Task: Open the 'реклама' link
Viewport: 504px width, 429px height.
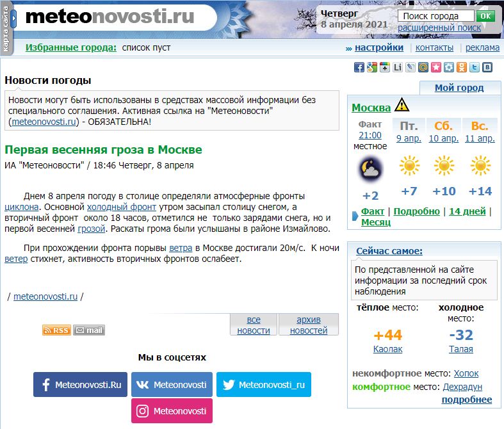Action: pyautogui.click(x=482, y=47)
